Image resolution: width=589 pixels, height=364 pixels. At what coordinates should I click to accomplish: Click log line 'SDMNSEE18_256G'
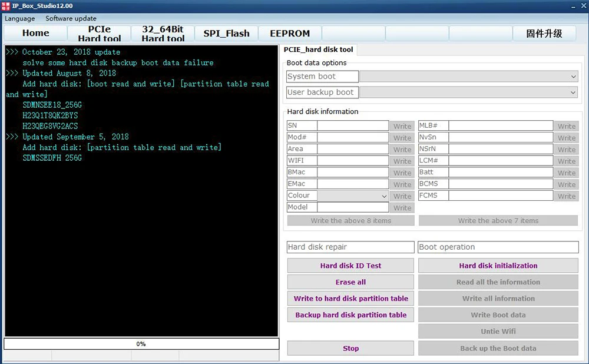click(52, 105)
